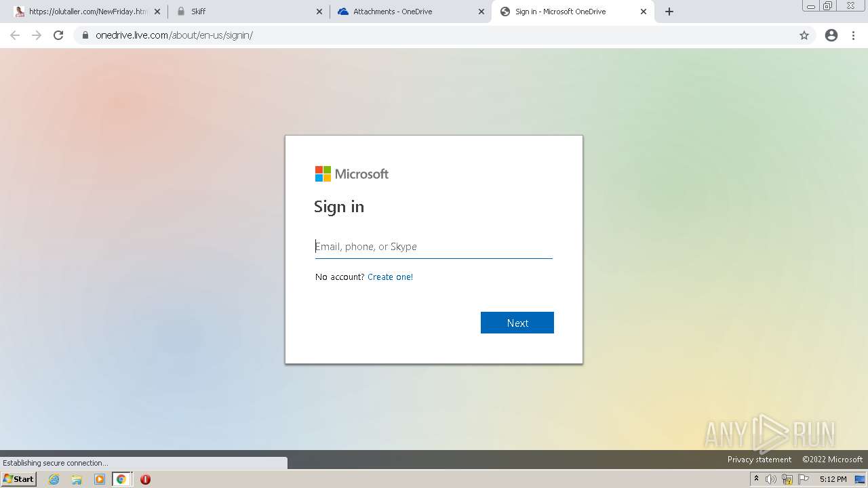Close the Sign in - Microsoft OneDrive tab
Image resolution: width=868 pixels, height=488 pixels.
coord(644,12)
